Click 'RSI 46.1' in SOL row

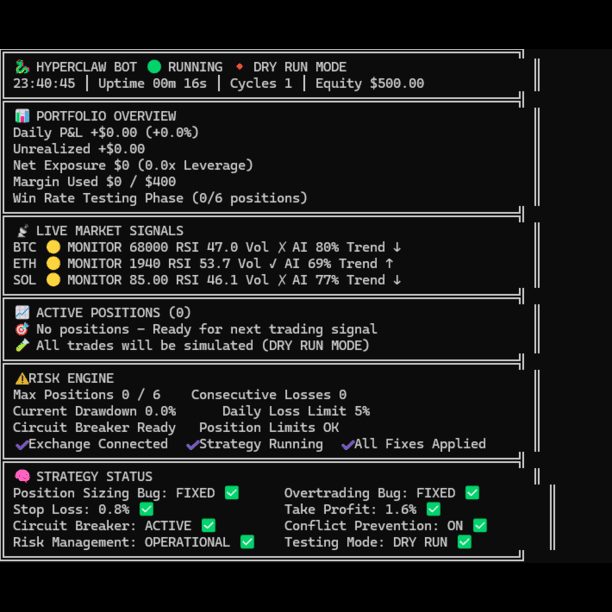[x=206, y=280]
